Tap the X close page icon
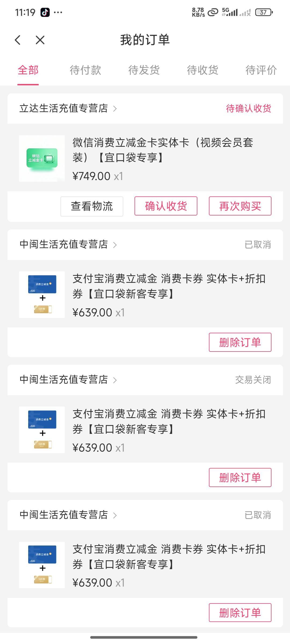290x644 pixels. pos(40,40)
